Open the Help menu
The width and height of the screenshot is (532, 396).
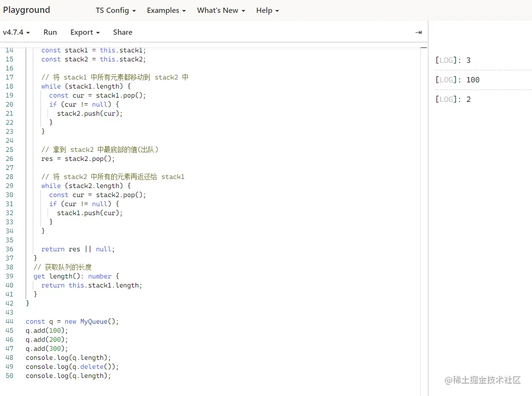(267, 10)
